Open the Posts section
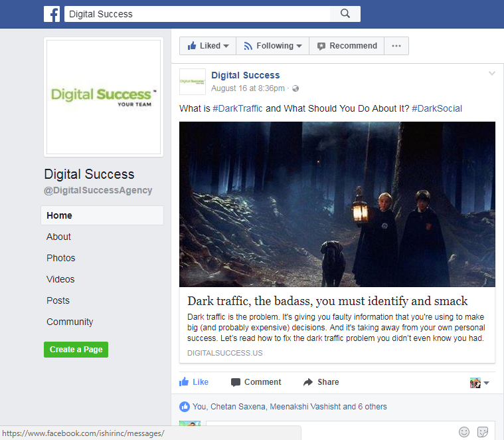The image size is (504, 440). point(58,300)
